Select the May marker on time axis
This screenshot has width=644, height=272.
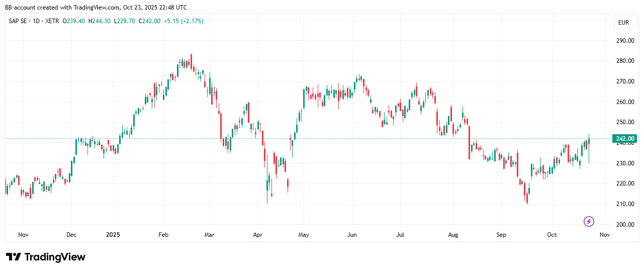[x=304, y=235]
